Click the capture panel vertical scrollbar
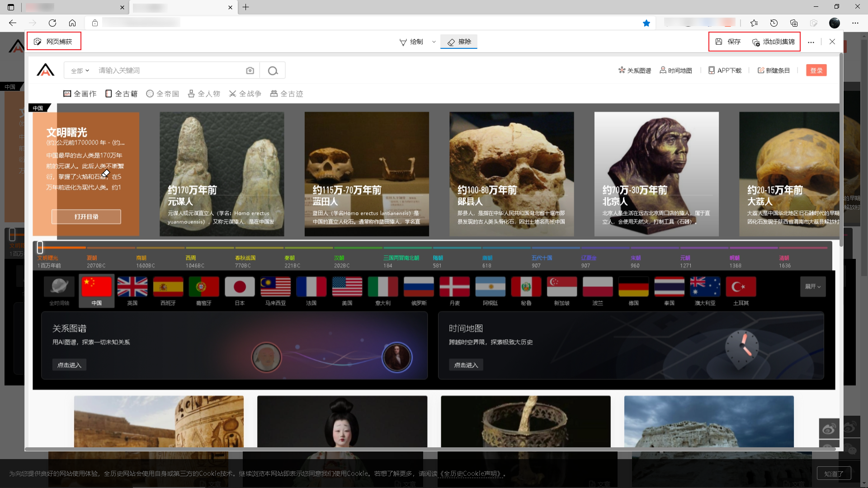Screen dimensions: 868x488 pos(841,149)
